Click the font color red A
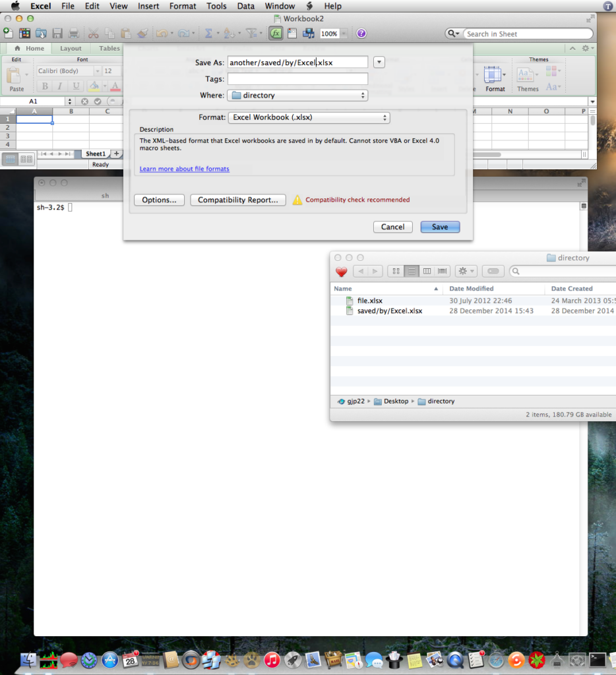This screenshot has width=616, height=675. pos(115,86)
